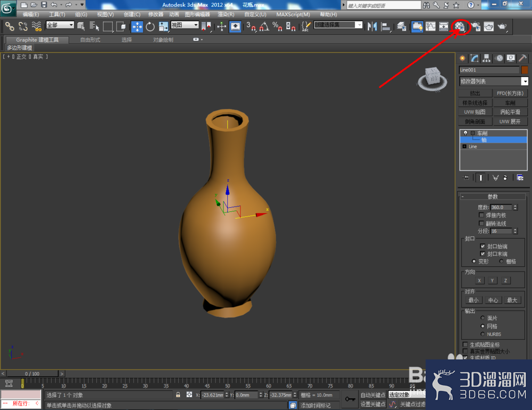Switch to Utilities hammer panel tab
This screenshot has height=410, width=532.
[522, 59]
